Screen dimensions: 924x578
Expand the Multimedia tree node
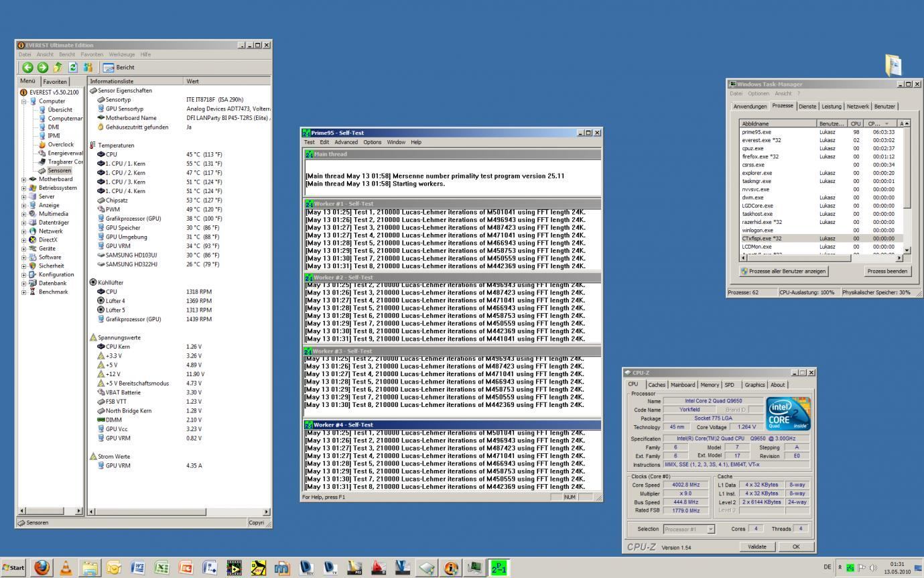pyautogui.click(x=24, y=214)
